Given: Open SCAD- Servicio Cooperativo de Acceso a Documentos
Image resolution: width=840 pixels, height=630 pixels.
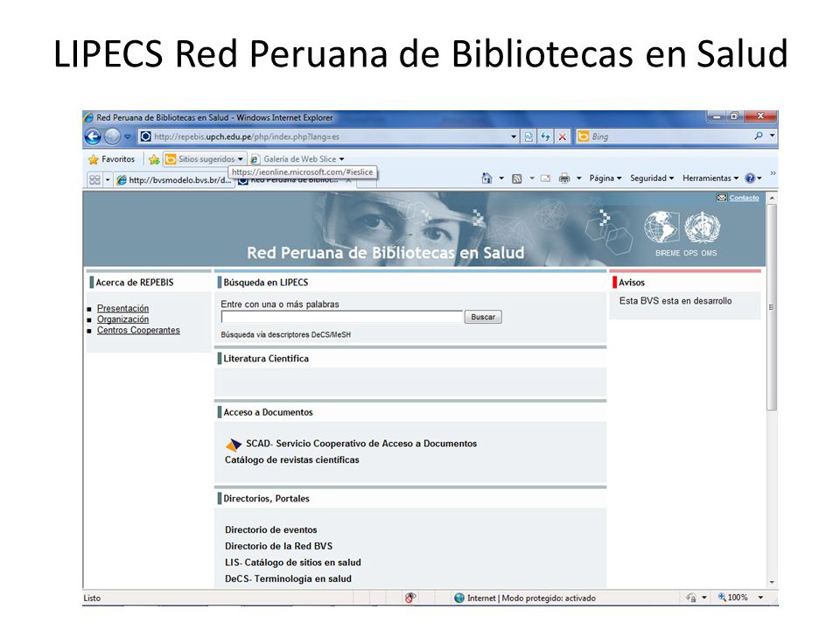Looking at the screenshot, I should 361,444.
